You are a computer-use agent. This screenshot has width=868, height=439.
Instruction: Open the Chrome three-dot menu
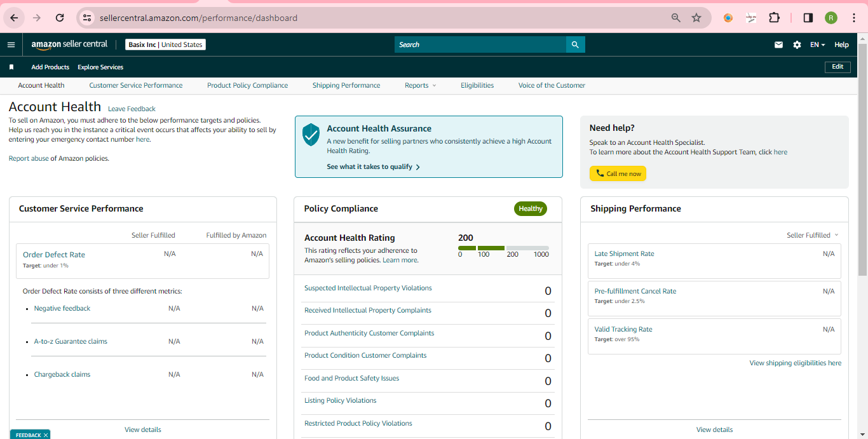click(854, 18)
